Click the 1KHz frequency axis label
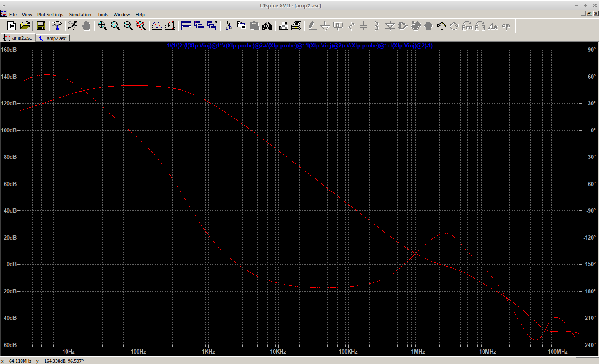 [208, 352]
